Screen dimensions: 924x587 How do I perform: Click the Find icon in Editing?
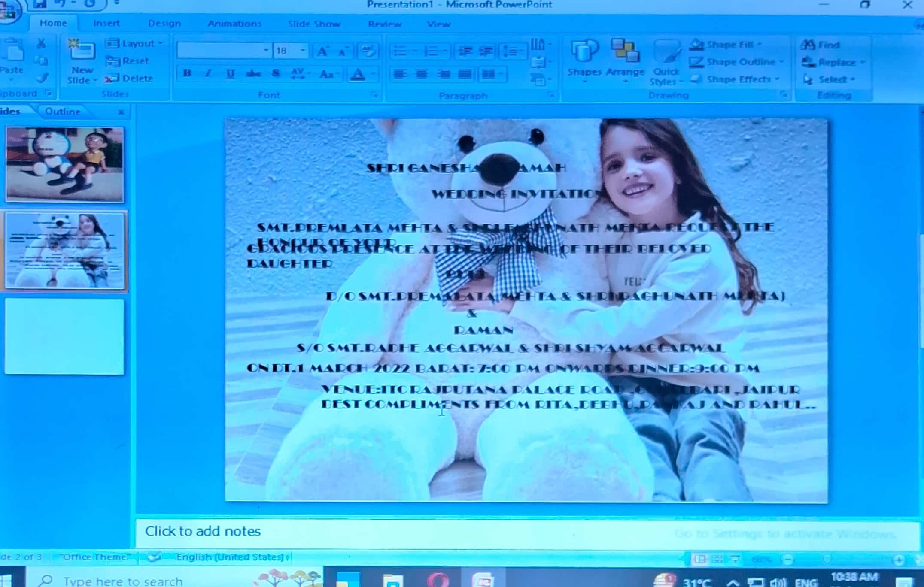coord(821,45)
